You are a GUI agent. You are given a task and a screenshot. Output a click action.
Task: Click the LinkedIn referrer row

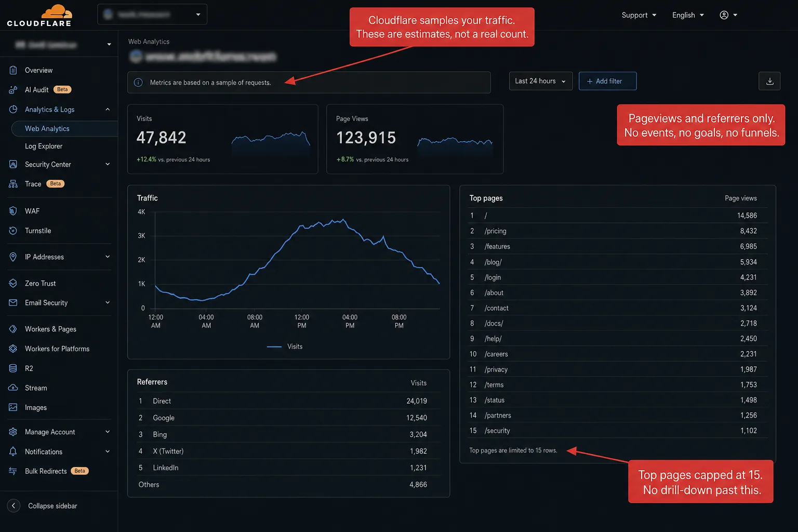pyautogui.click(x=288, y=468)
